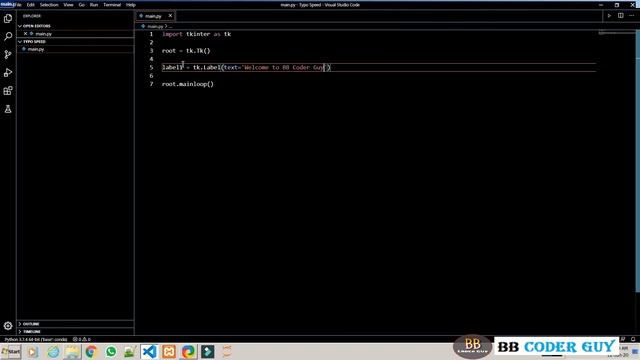Screen dimensions: 640x360
Task: Launch Google Chrome from the taskbar
Action: [91, 351]
